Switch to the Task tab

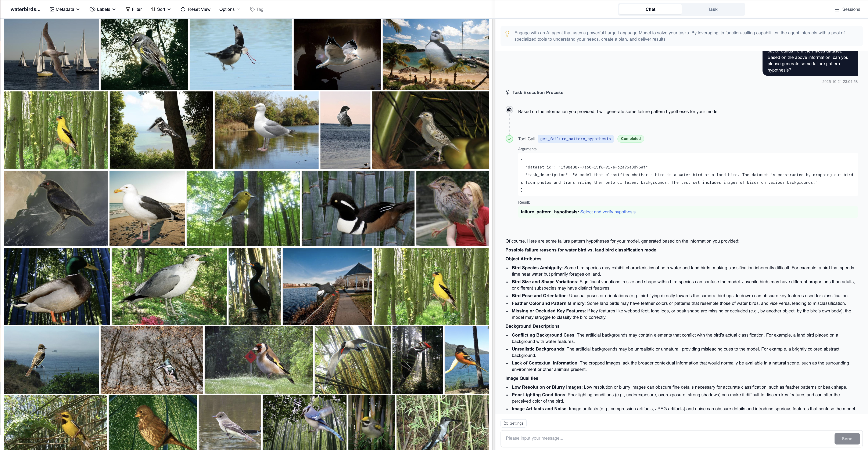click(712, 10)
